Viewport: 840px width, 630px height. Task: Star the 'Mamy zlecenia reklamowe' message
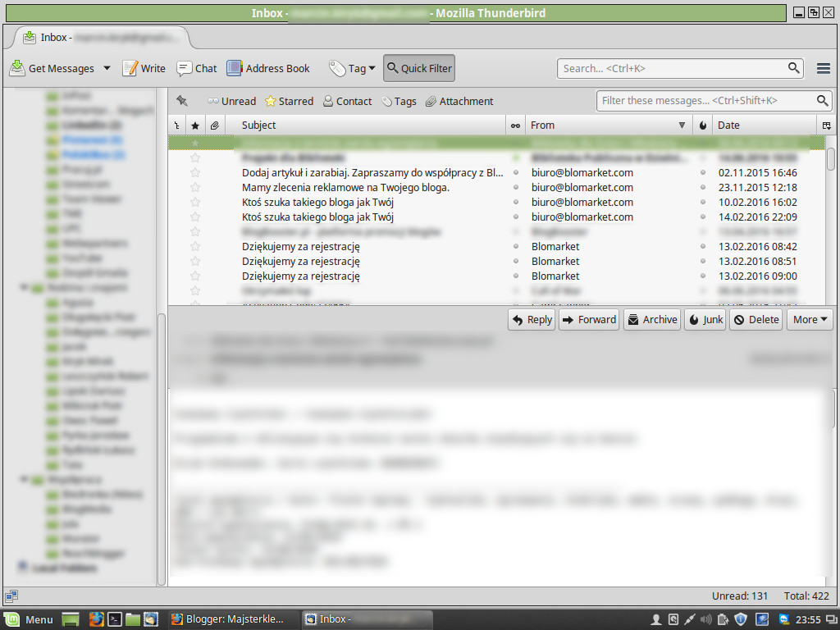(x=195, y=188)
